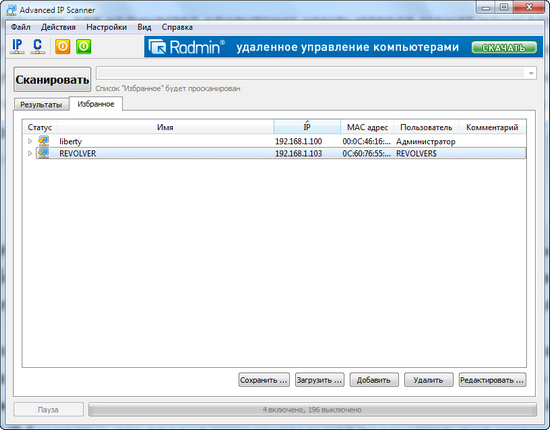
Task: Click the Администратор user cell
Action: [x=426, y=141]
